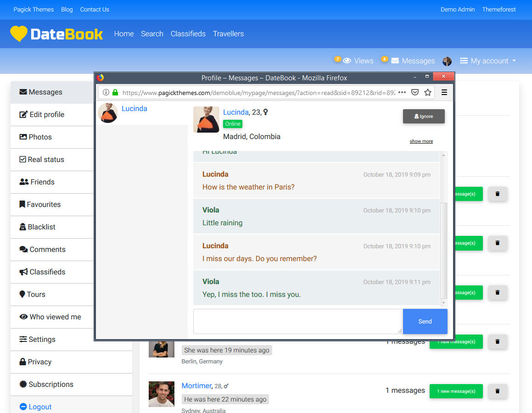Open Demo Admin link
Viewport: 532px width, 413px height.
point(457,10)
